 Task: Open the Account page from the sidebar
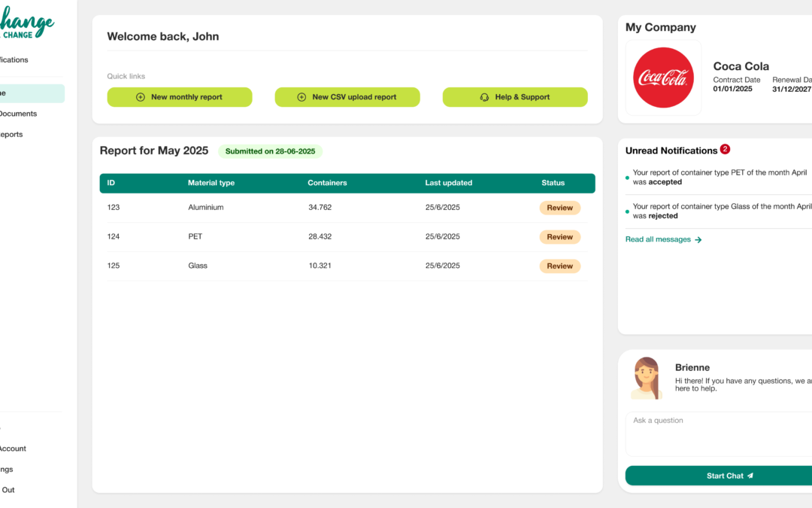point(13,449)
